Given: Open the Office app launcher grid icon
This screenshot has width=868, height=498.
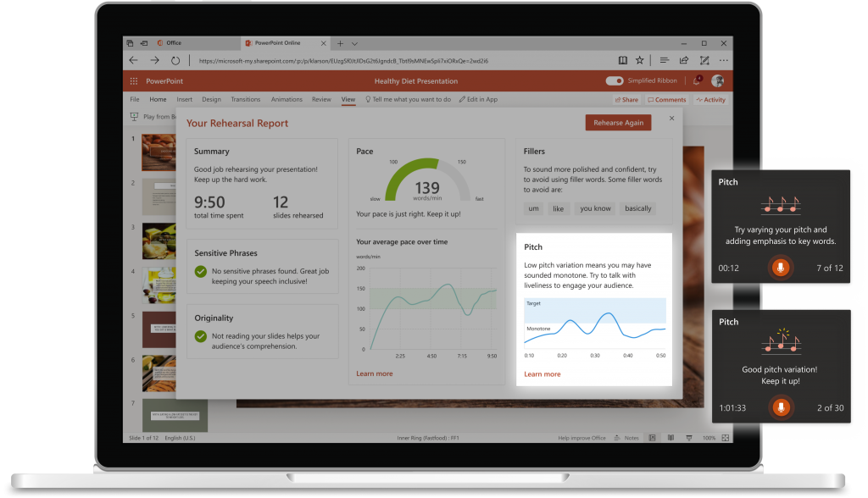Looking at the screenshot, I should 133,80.
